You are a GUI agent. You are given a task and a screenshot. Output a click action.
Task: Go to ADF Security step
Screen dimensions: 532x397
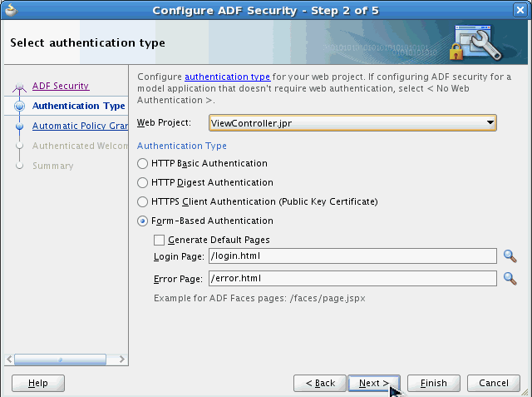click(x=61, y=86)
